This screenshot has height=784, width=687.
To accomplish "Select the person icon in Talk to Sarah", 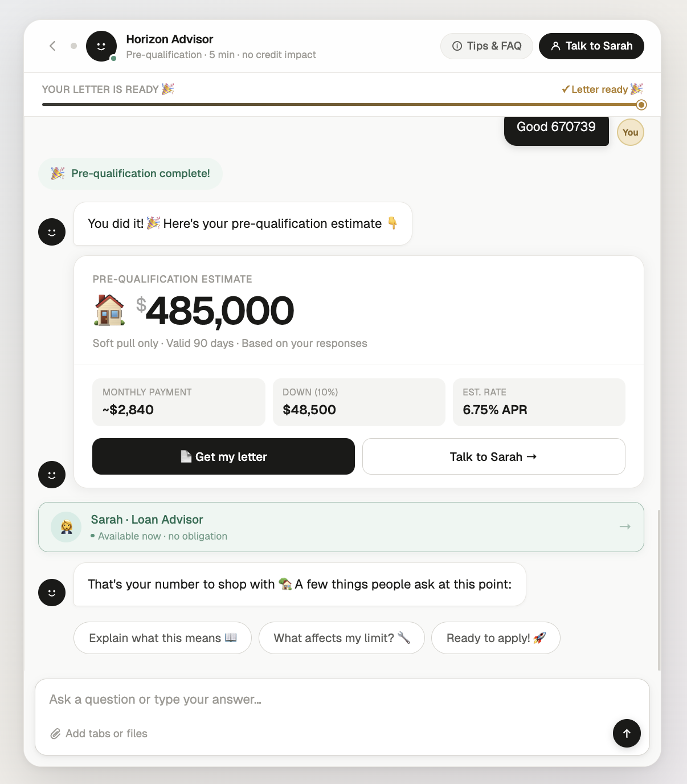I will tap(555, 46).
